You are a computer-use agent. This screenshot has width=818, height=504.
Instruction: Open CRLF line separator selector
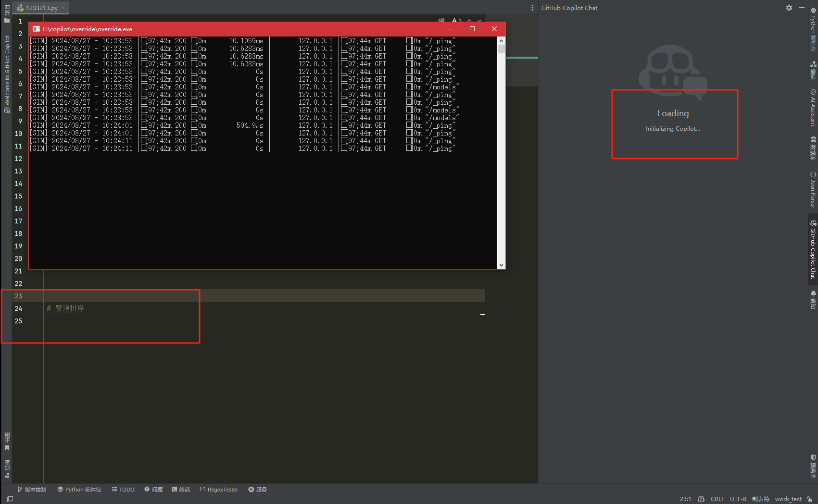coord(717,499)
